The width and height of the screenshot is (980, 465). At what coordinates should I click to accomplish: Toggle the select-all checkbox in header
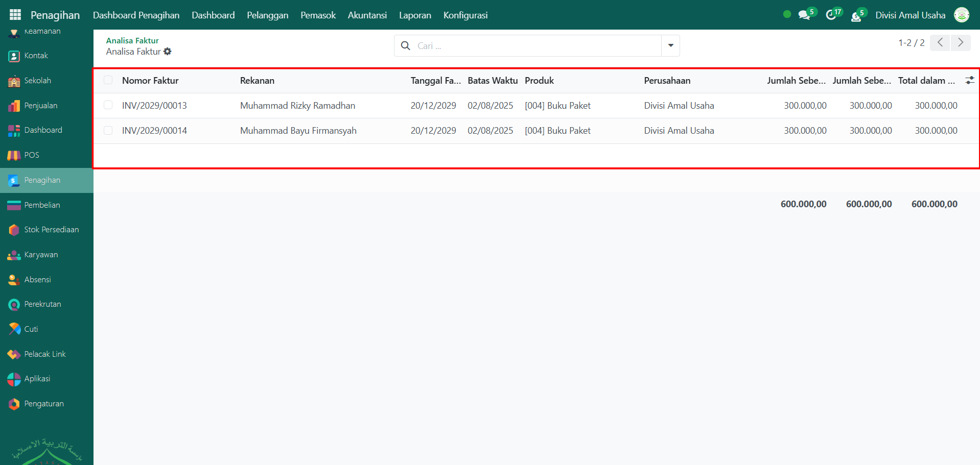108,80
